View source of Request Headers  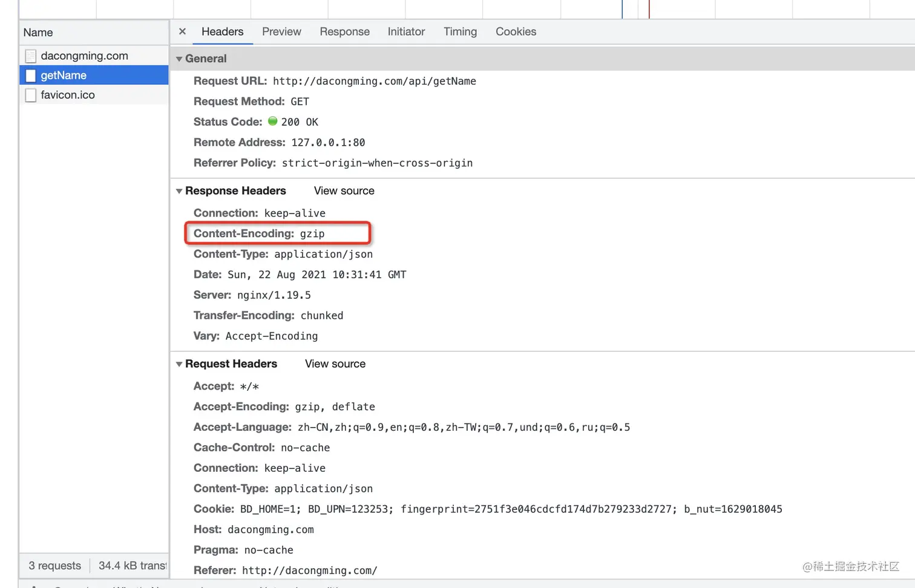coord(335,364)
